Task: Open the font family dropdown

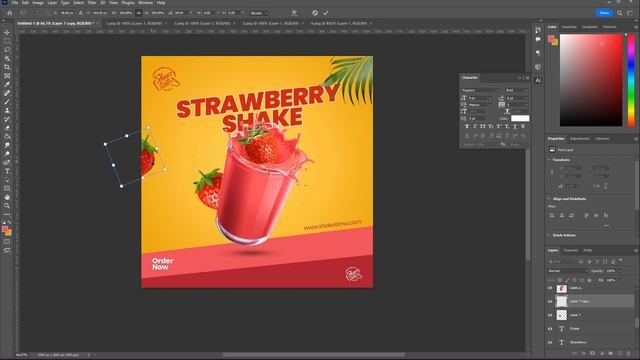Action: (481, 90)
